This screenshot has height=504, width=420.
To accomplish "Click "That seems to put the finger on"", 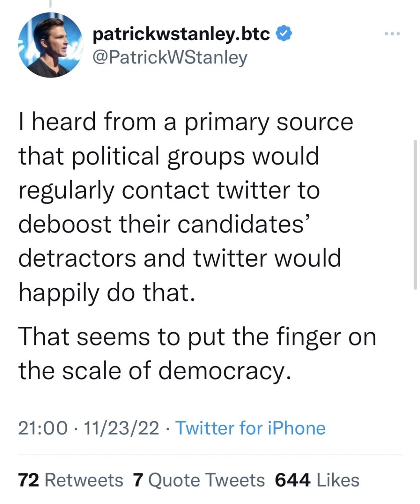I will point(197,337).
